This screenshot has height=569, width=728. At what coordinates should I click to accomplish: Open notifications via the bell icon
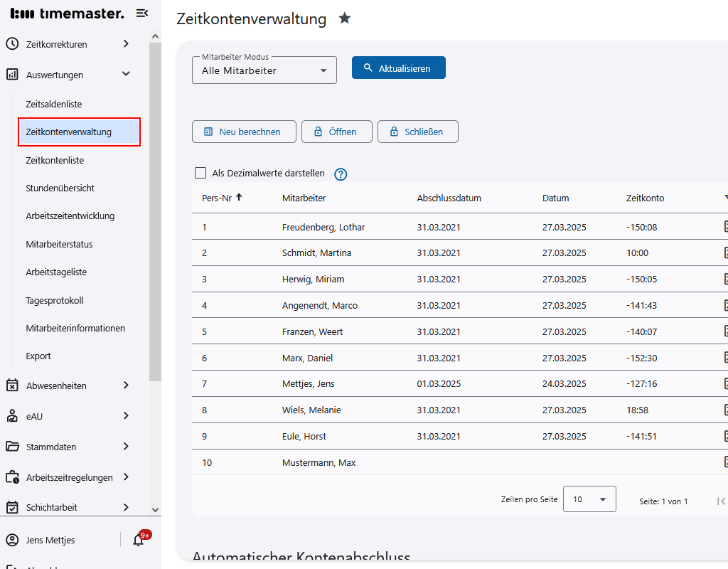point(139,539)
